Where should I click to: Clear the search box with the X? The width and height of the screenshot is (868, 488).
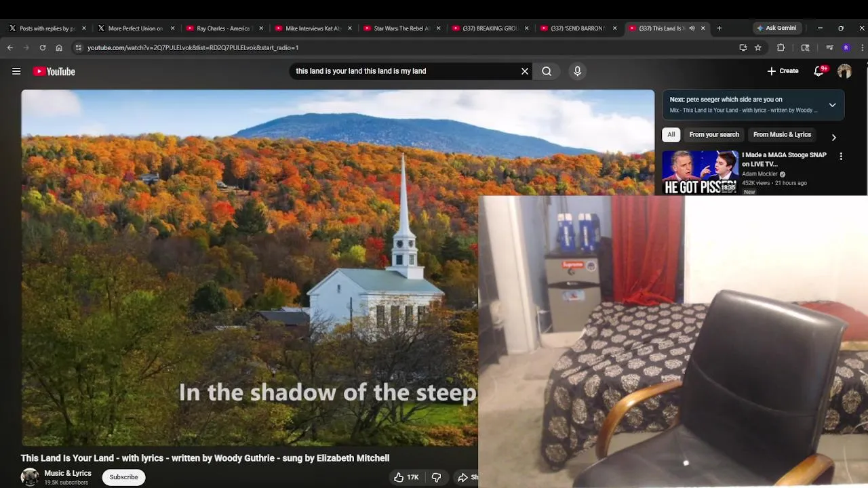pos(524,71)
